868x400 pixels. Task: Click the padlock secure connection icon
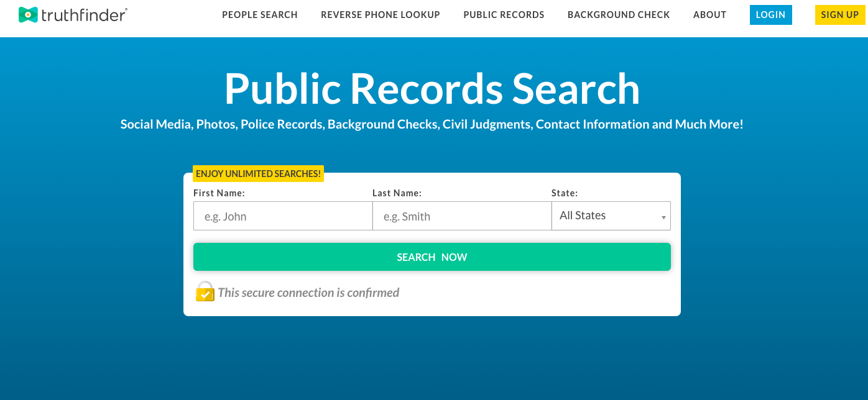[x=205, y=291]
